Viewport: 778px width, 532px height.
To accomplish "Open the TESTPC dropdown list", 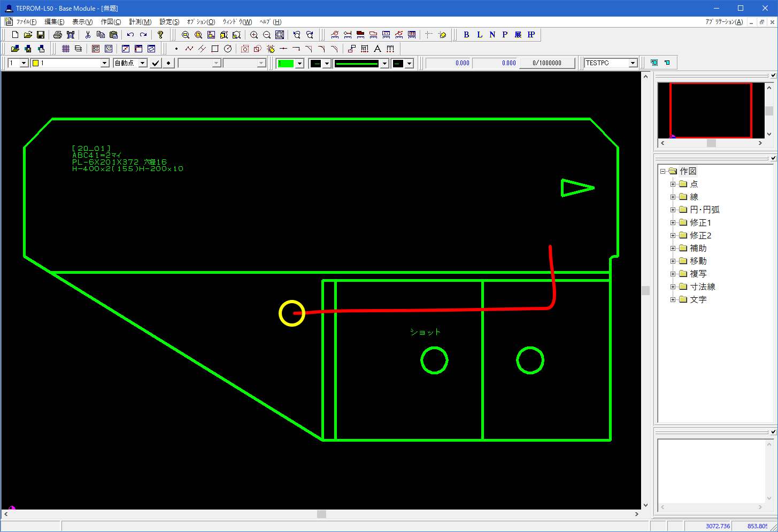I will pos(633,63).
